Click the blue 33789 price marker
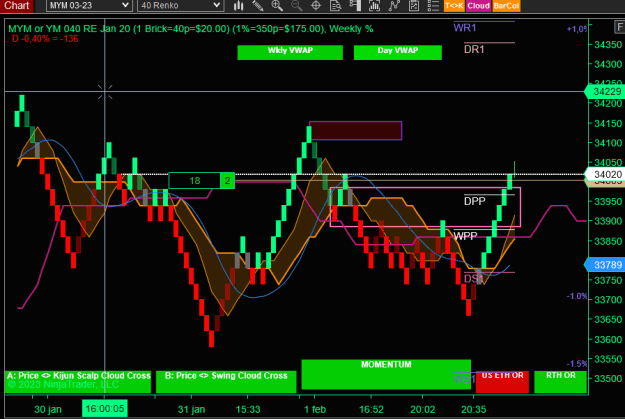The height and width of the screenshot is (419, 625). tap(605, 265)
